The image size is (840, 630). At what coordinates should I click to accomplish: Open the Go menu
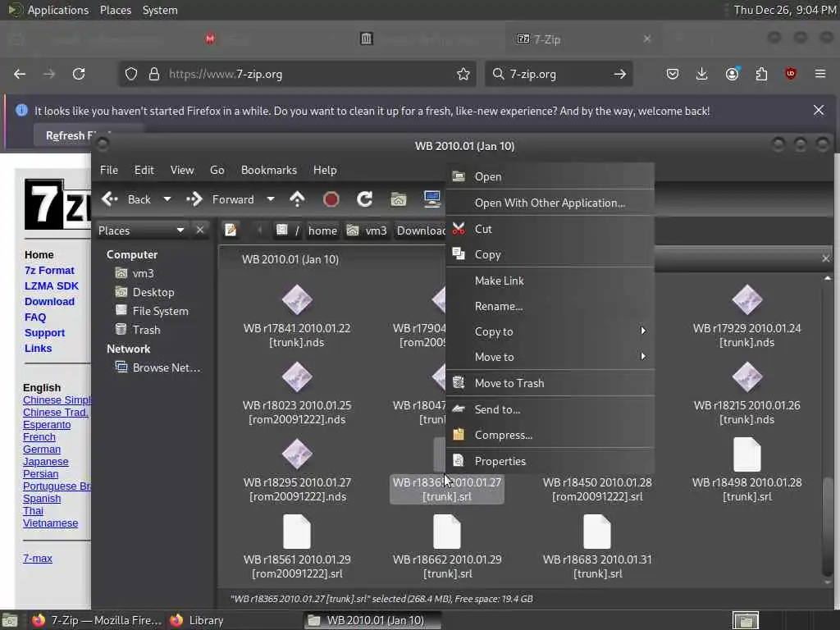217,170
